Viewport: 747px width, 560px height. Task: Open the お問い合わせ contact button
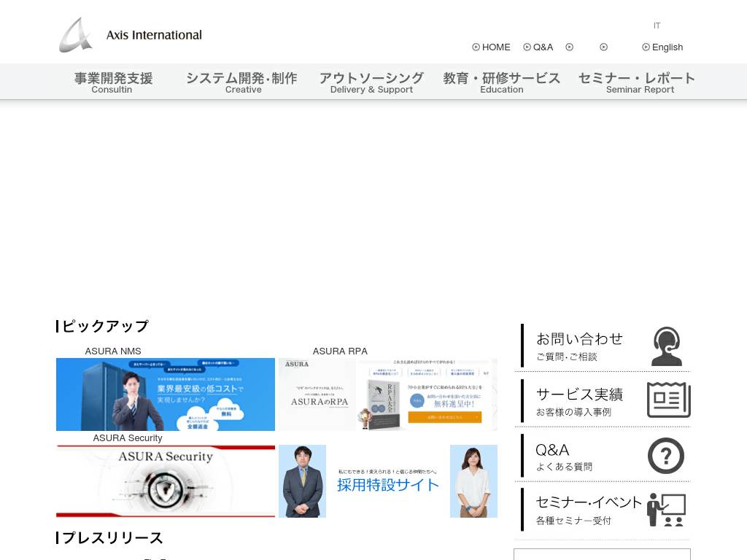[x=603, y=346]
